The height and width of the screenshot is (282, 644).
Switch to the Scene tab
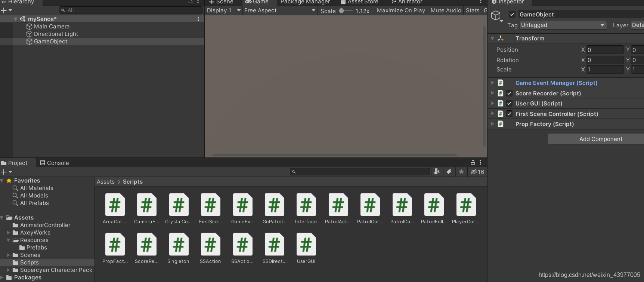221,2
